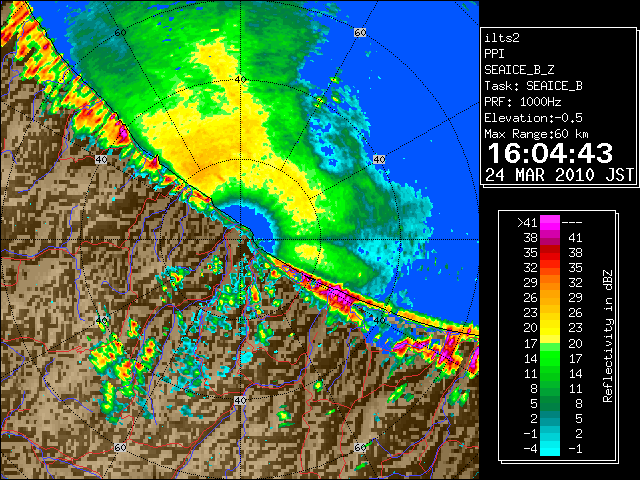Click the 60 range label at top-right ring
This screenshot has width=640, height=480.
(x=360, y=32)
